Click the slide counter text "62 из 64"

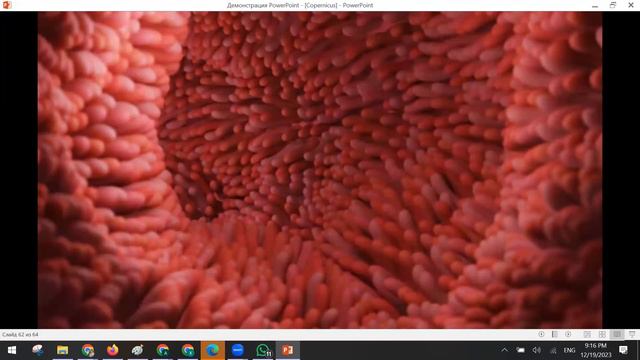28,334
